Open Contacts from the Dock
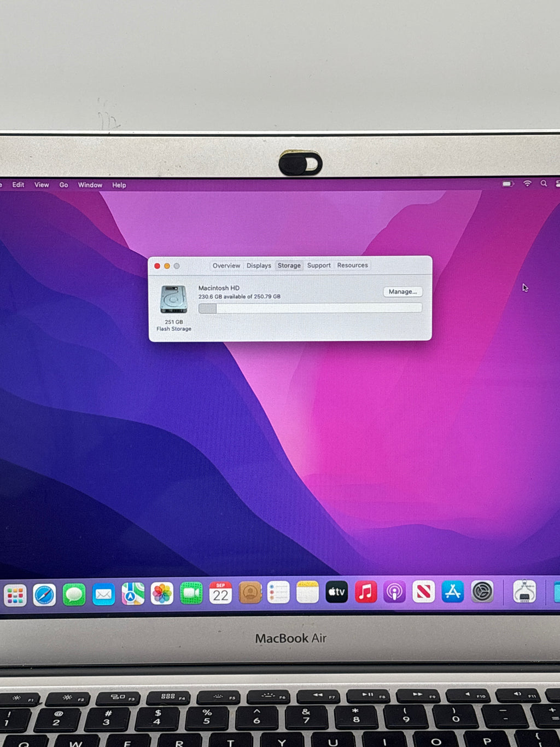The width and height of the screenshot is (560, 747). pos(250,592)
